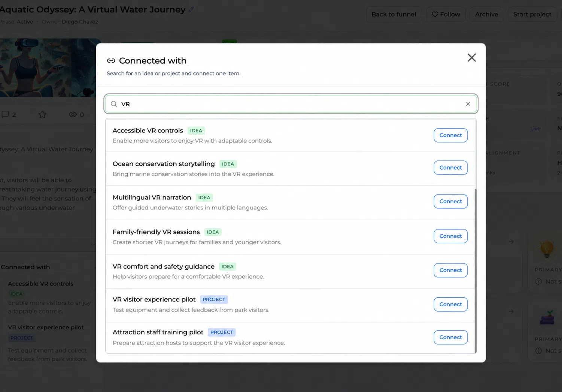Click the PROJECT tag on Attraction staff training pilot
The height and width of the screenshot is (392, 562).
coord(222,332)
